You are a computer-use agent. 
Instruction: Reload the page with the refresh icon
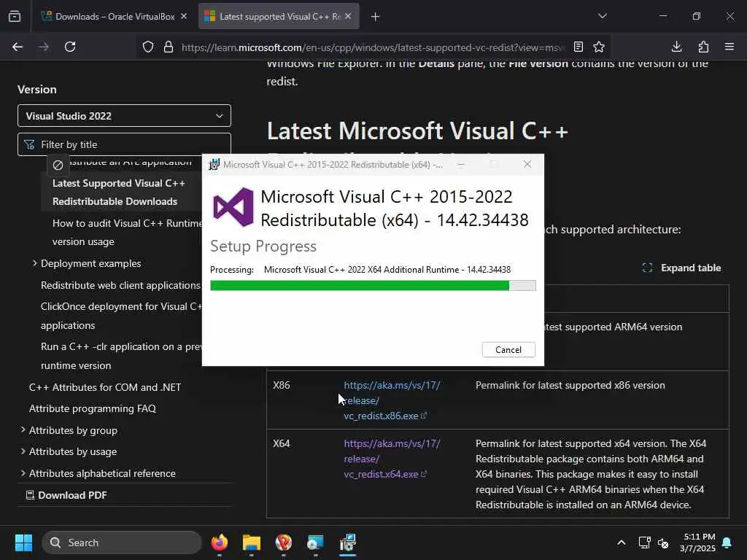pos(70,47)
